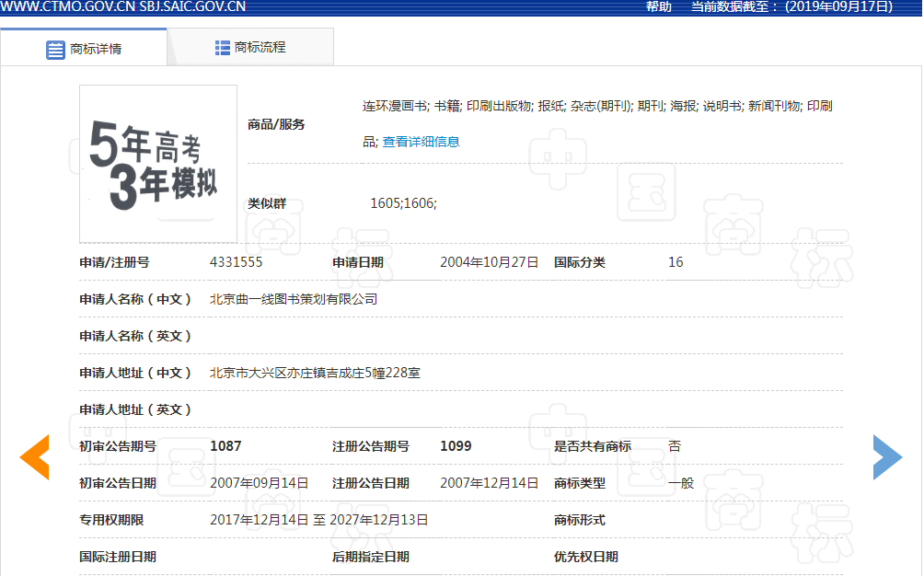The height and width of the screenshot is (576, 924).
Task: Click the 申请人名称（中文） label
Action: coord(135,299)
